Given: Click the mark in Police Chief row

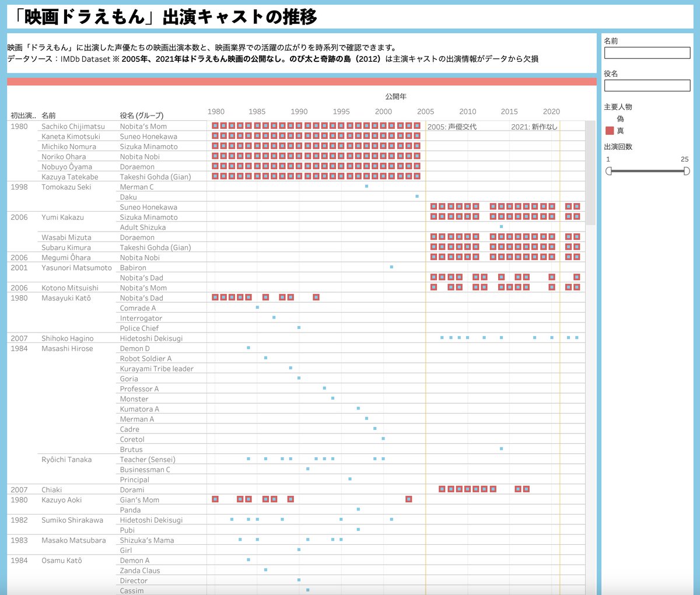Looking at the screenshot, I should (299, 327).
